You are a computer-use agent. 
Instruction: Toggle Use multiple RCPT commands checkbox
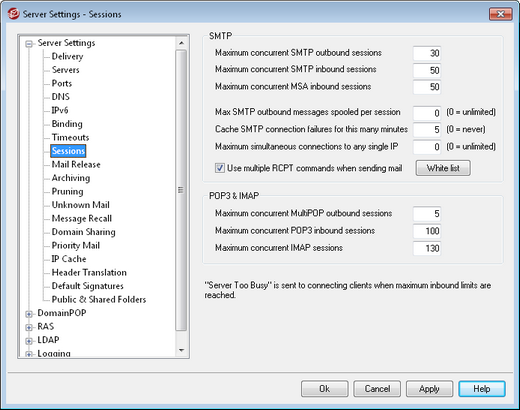[x=220, y=168]
